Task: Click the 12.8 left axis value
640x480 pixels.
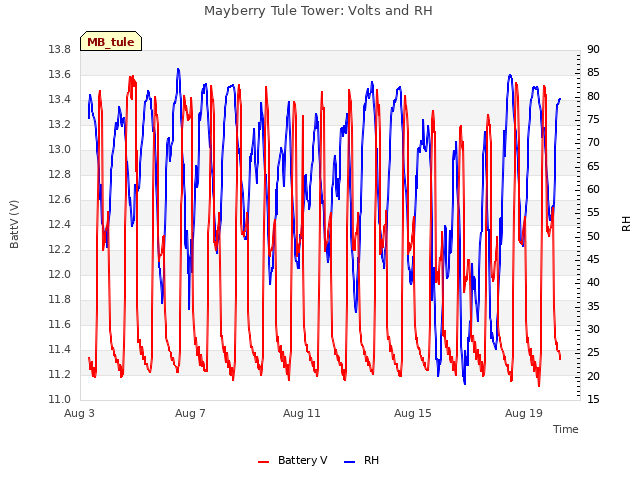Action: [60, 174]
